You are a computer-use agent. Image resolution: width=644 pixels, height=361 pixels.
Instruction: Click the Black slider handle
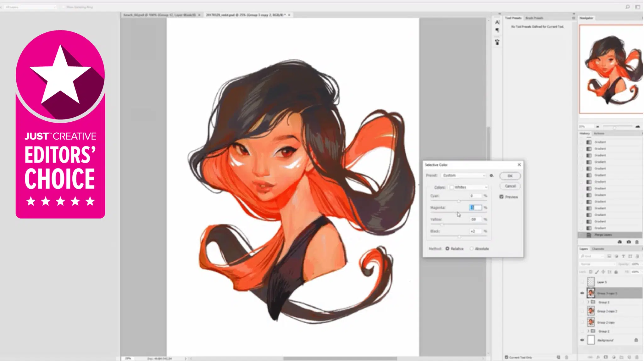(x=459, y=236)
